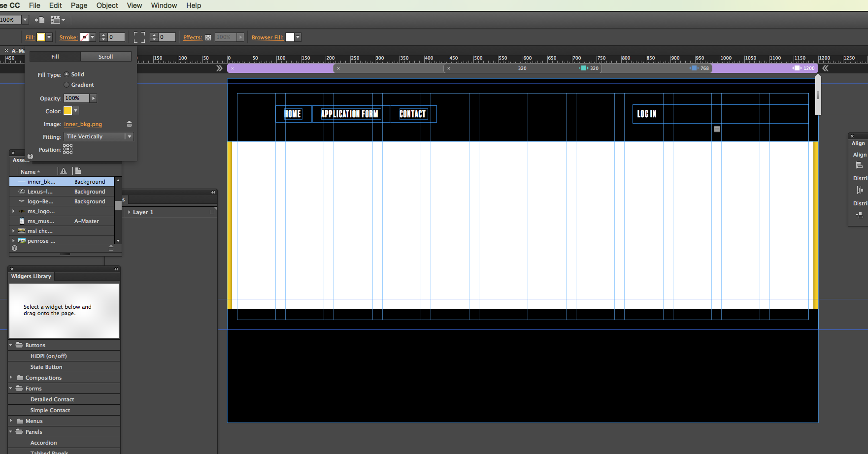Click the State Button widget in Widgets Library
868x454 pixels.
[46, 366]
